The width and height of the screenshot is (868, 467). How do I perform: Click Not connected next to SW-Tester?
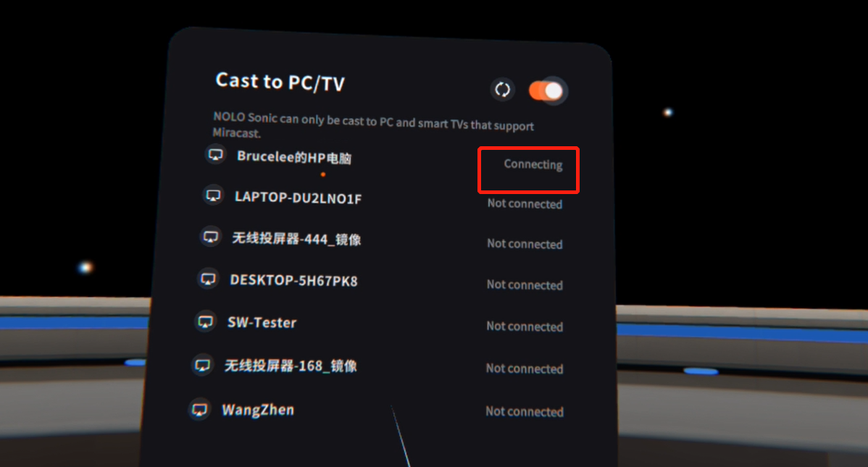coord(525,327)
